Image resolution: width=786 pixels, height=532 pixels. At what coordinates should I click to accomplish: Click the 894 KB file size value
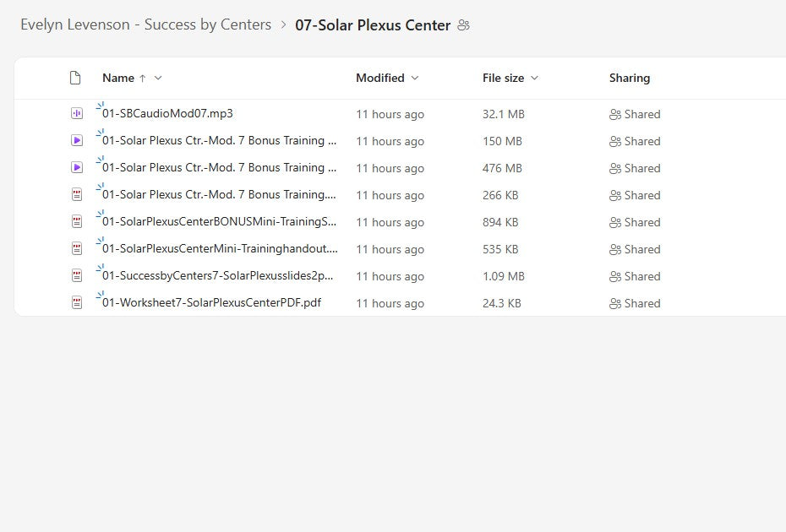[x=500, y=222]
